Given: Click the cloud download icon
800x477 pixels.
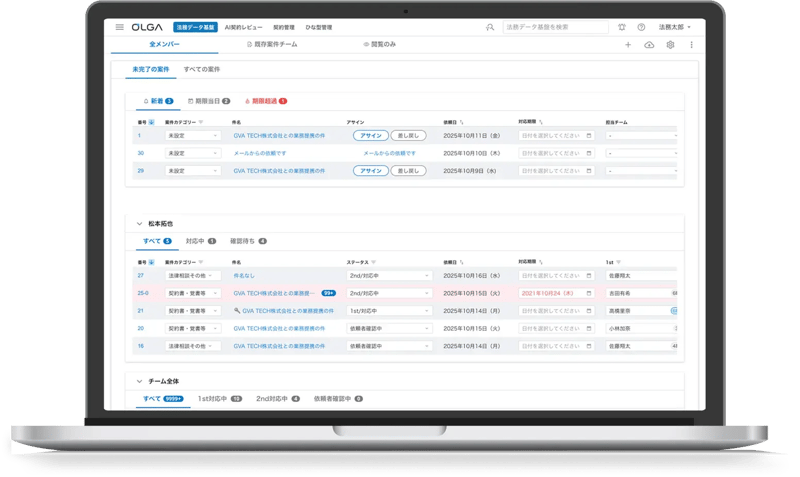Looking at the screenshot, I should [x=649, y=45].
